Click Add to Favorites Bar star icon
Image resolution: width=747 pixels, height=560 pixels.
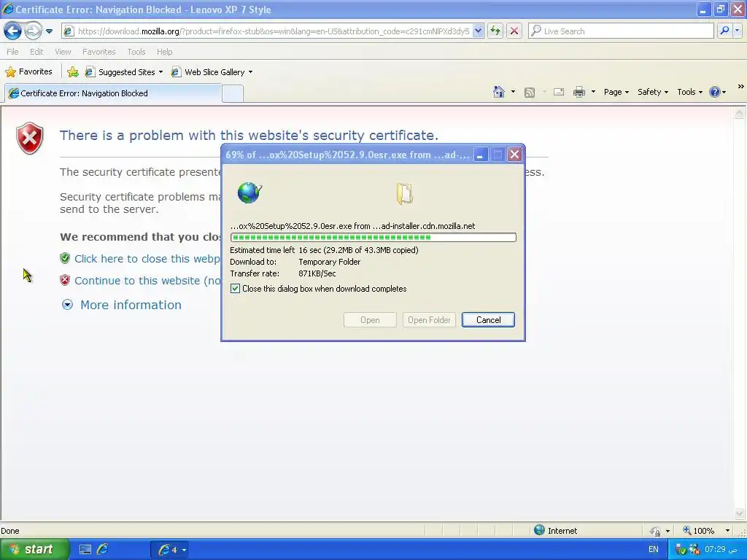click(x=73, y=72)
